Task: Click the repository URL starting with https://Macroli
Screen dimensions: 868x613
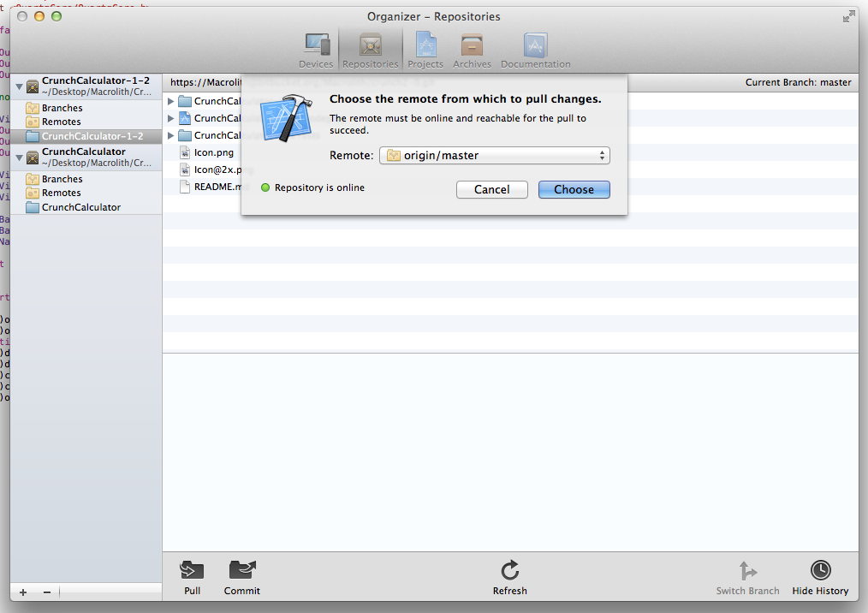Action: coord(206,82)
